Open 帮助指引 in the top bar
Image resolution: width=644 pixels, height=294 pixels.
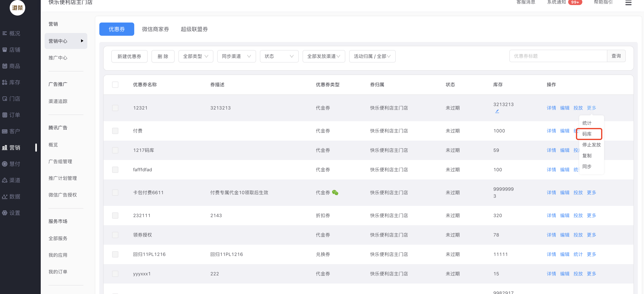pyautogui.click(x=603, y=2)
